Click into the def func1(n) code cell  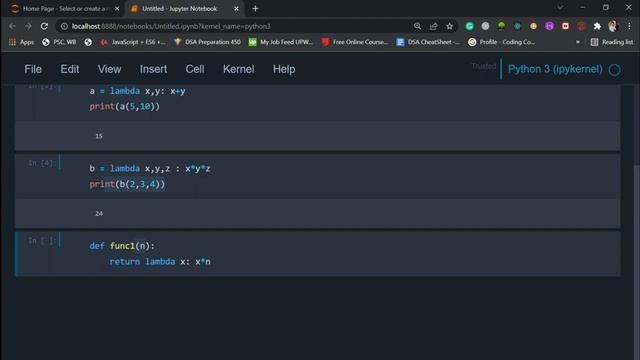click(353, 254)
